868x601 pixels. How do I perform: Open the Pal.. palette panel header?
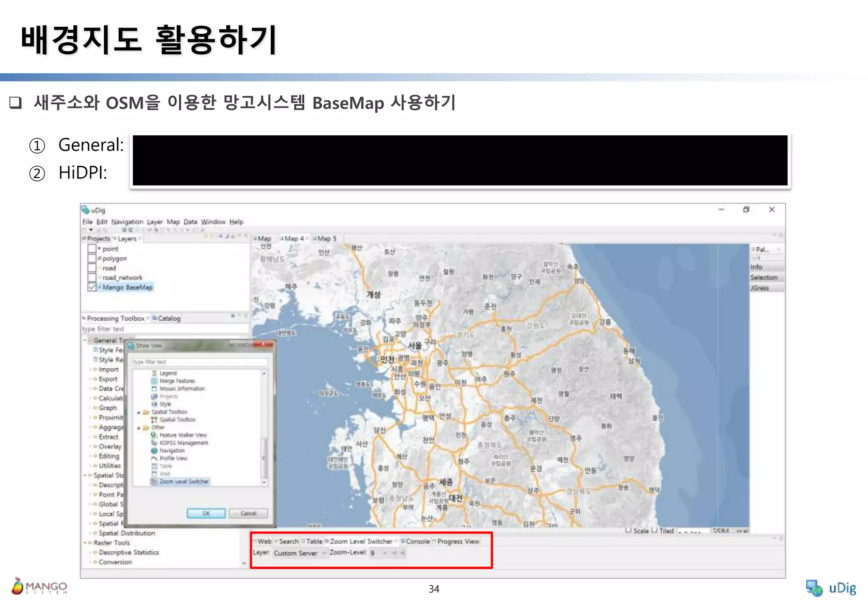tap(766, 249)
